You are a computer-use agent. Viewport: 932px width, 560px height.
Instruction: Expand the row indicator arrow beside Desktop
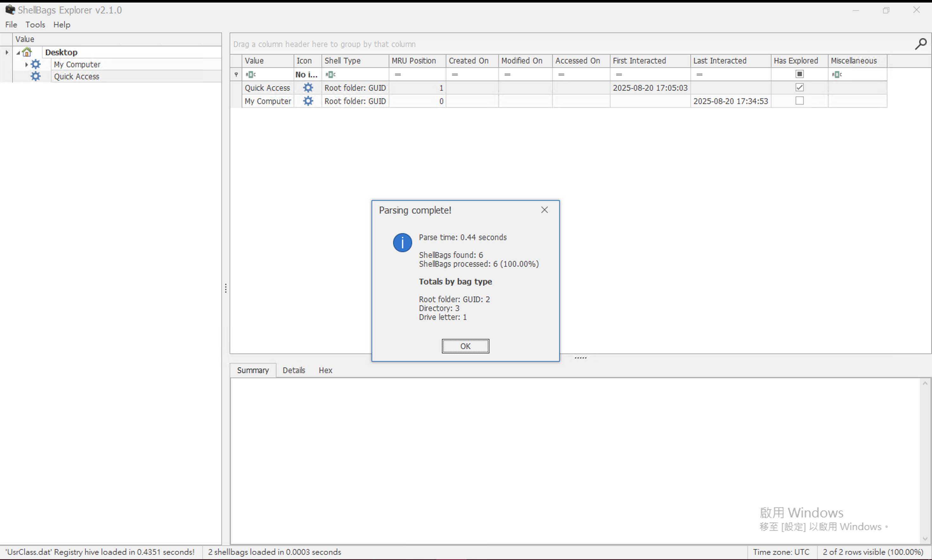tap(7, 52)
